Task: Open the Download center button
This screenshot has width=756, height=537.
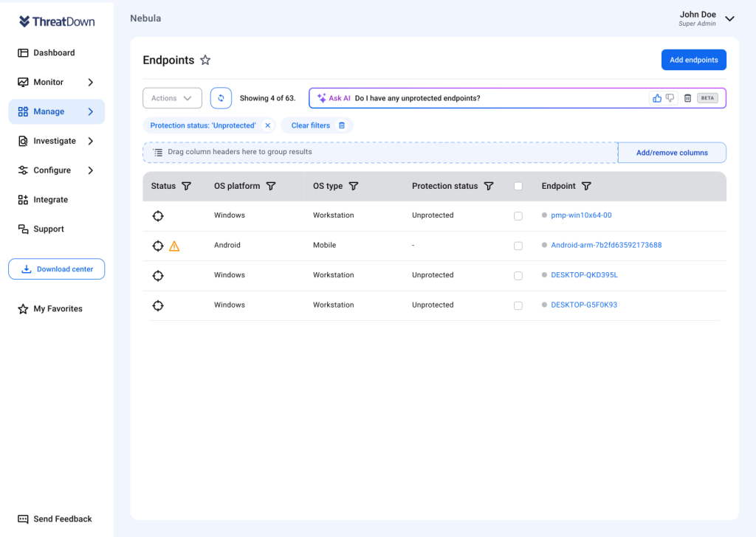Action: (x=56, y=269)
